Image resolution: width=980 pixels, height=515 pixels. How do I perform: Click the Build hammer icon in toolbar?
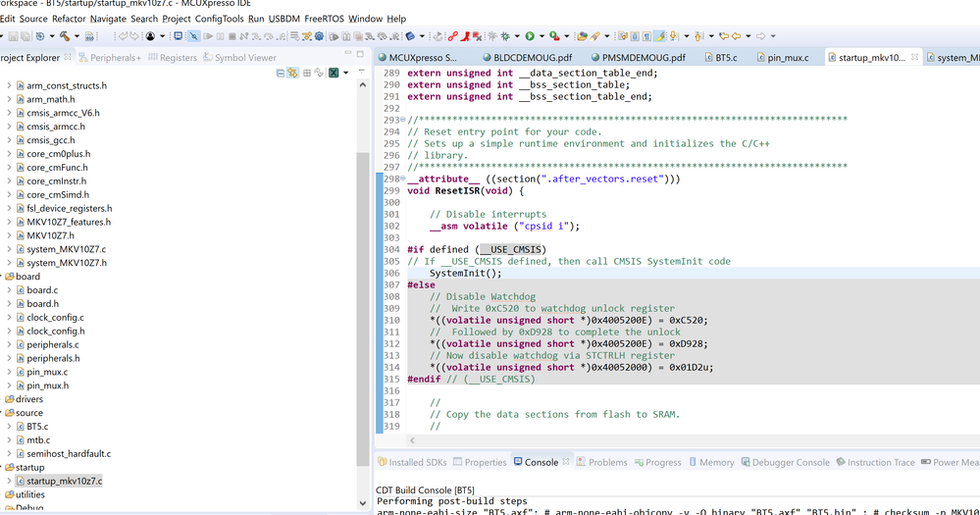coord(65,36)
